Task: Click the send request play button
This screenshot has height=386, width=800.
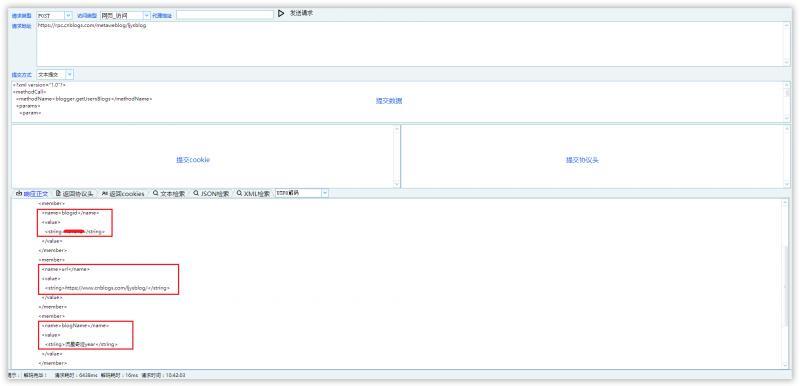Action: pyautogui.click(x=281, y=14)
